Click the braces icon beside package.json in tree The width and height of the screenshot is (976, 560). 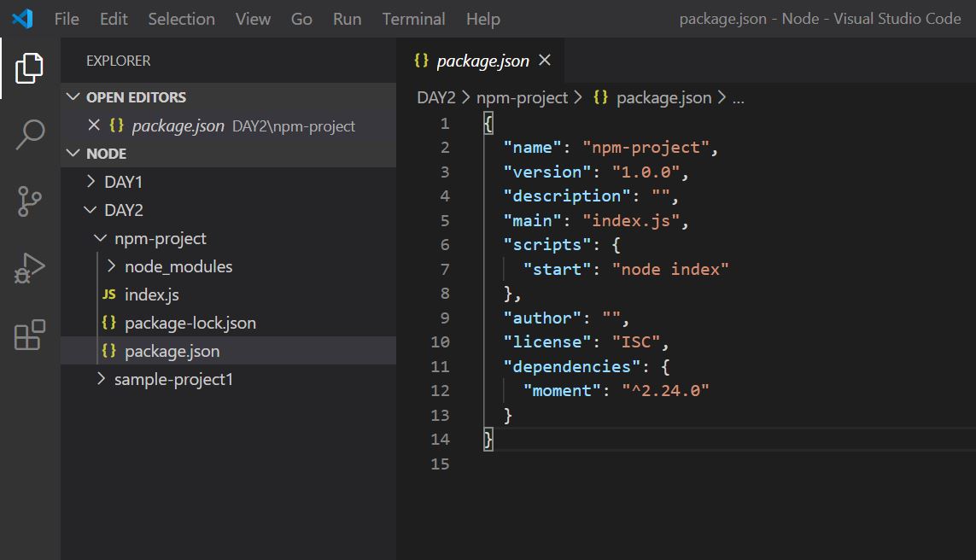[x=109, y=351]
